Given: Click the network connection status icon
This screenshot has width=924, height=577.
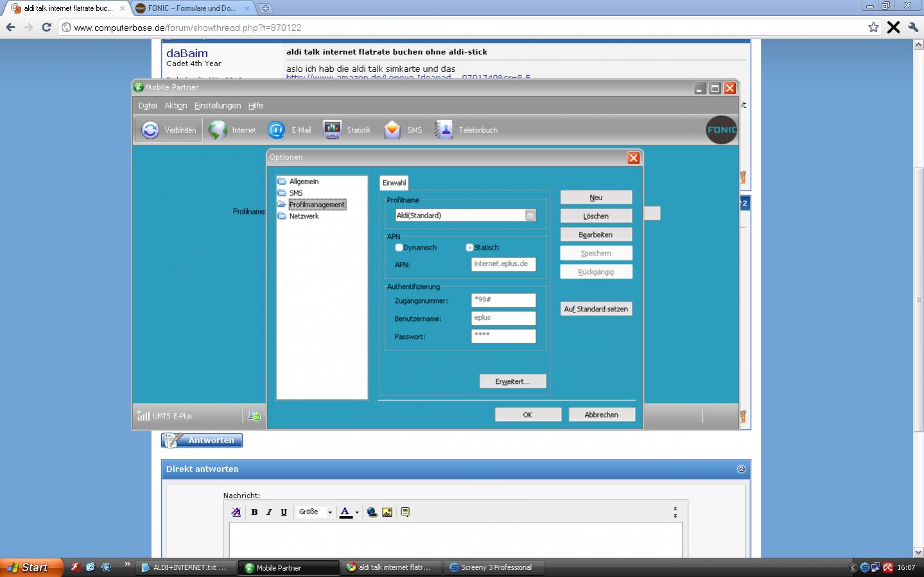Looking at the screenshot, I should (x=254, y=416).
